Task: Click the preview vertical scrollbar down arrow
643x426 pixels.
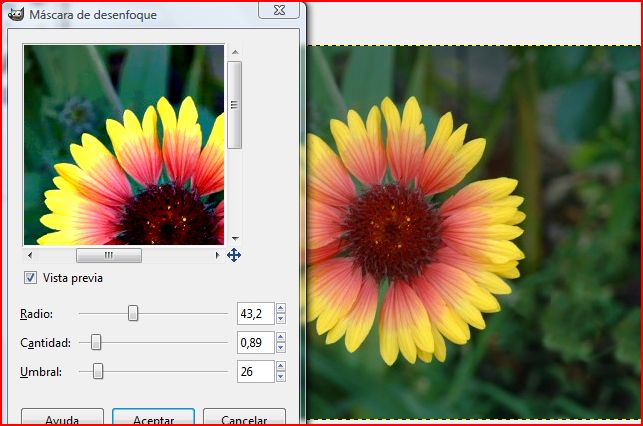Action: click(235, 238)
